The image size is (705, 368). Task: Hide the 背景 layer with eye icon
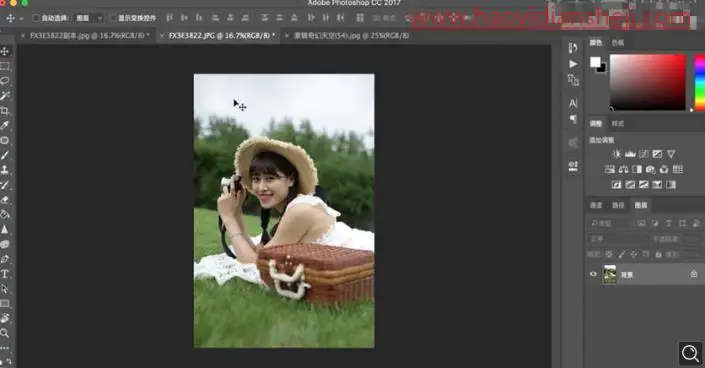coord(593,274)
